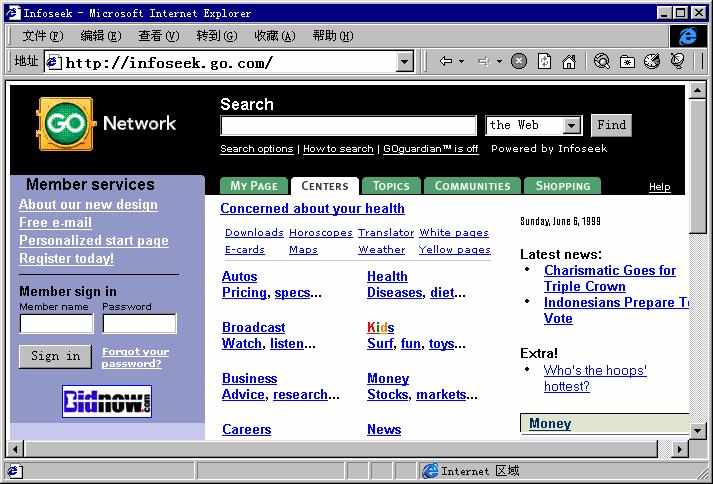Viewport: 713px width, 484px height.
Task: Open the 帮助(H) menu
Action: (332, 35)
